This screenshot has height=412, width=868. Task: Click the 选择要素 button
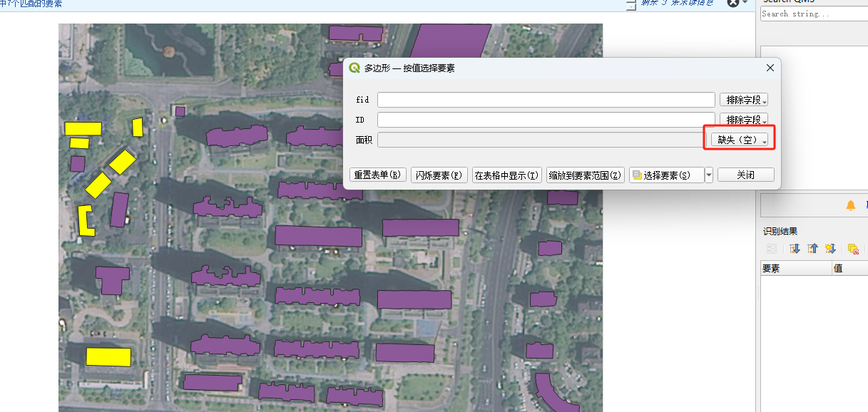click(x=666, y=175)
